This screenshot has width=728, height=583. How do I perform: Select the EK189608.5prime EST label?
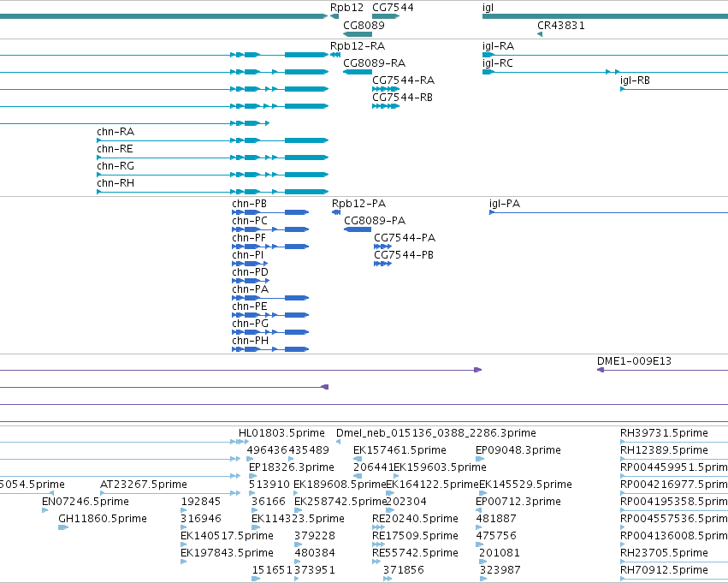(340, 485)
